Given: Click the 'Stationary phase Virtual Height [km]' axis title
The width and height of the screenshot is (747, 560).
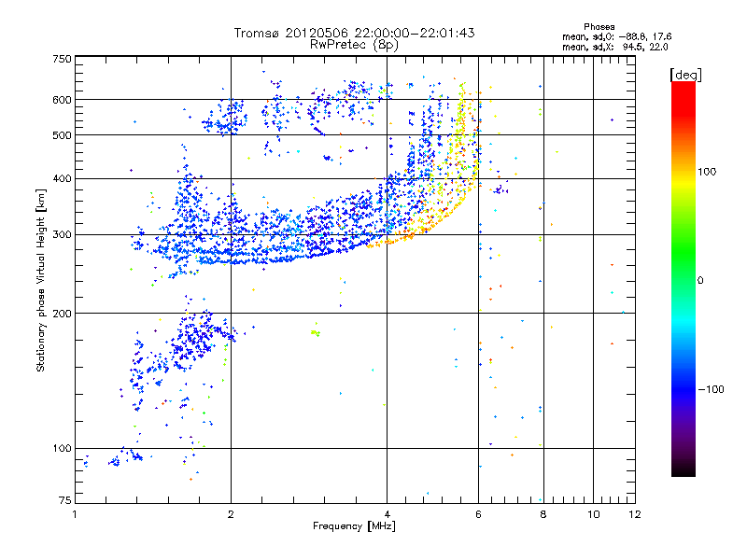Looking at the screenshot, I should click(x=41, y=281).
